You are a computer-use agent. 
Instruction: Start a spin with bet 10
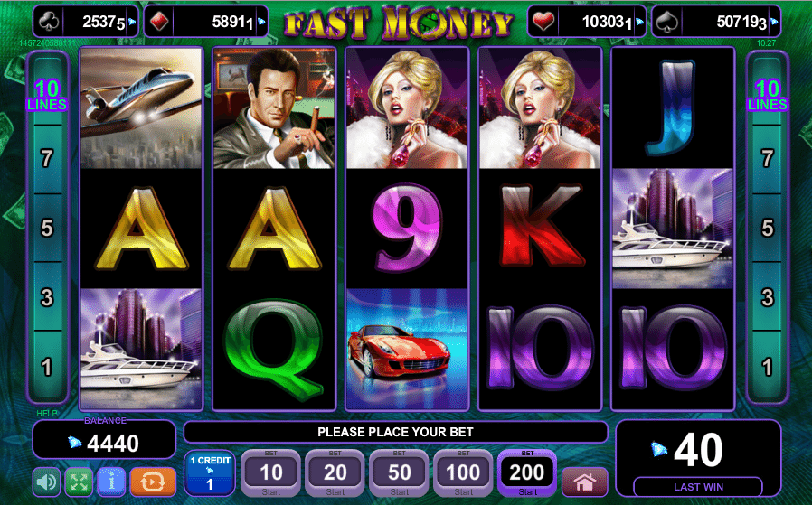coord(271,472)
